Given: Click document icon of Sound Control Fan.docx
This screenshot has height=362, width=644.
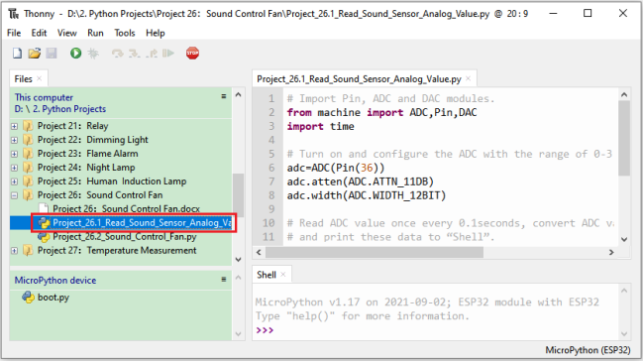Looking at the screenshot, I should pos(44,209).
